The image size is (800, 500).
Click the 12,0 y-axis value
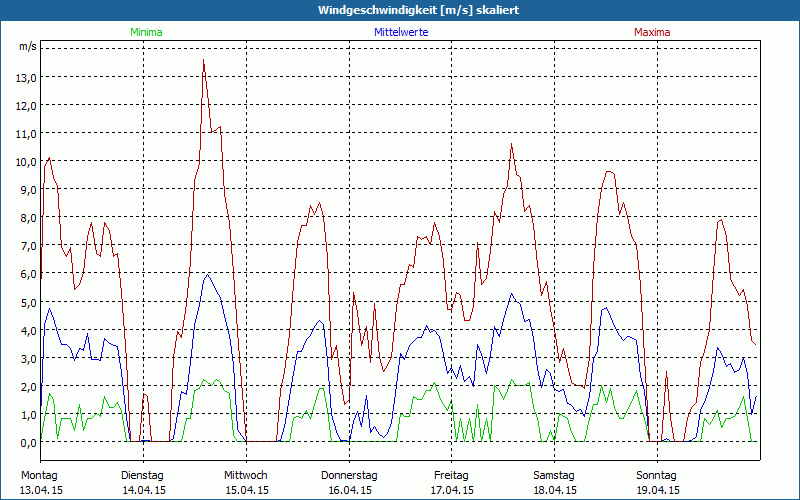pos(28,106)
